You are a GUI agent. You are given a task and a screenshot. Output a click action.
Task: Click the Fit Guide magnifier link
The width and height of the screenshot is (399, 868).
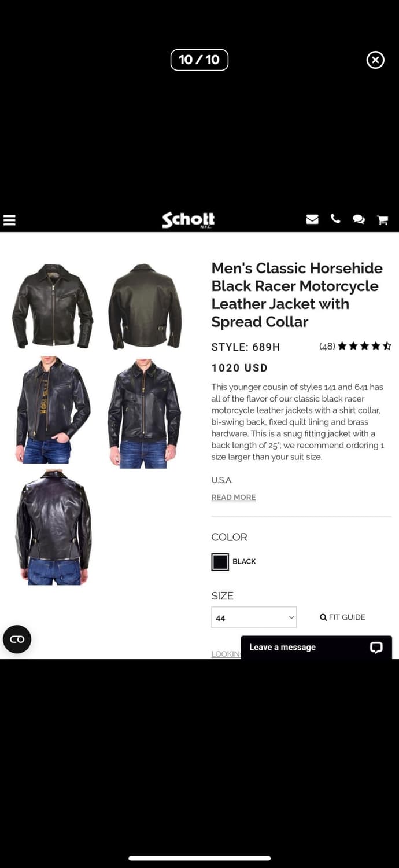coord(342,617)
